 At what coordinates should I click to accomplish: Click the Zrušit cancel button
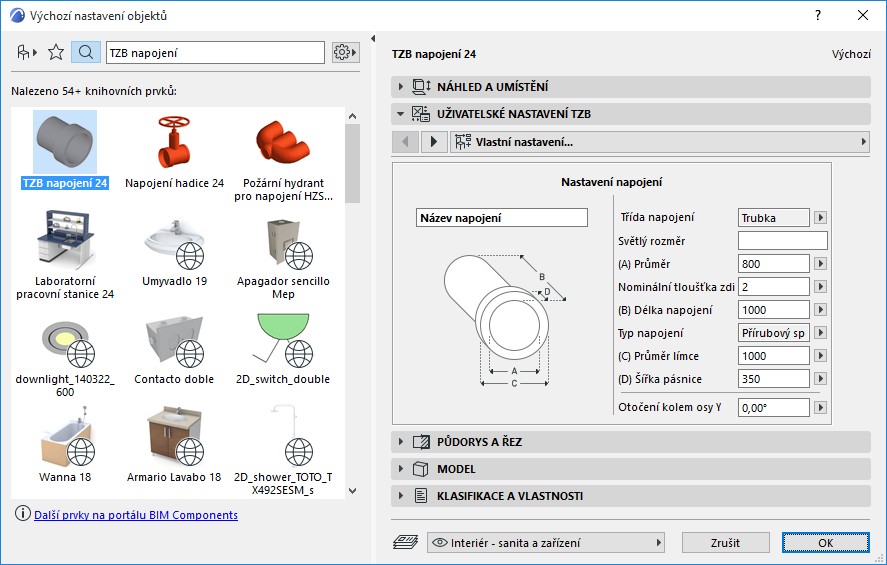point(725,542)
